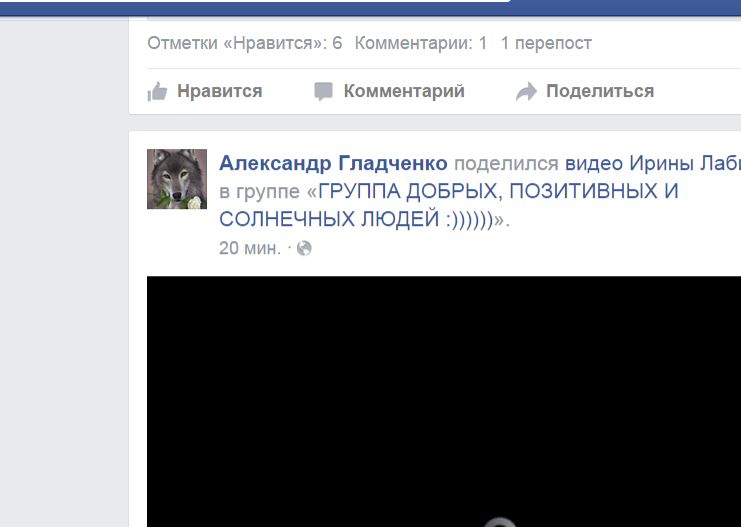The image size is (741, 527).
Task: Click the globe public privacy icon
Action: (x=304, y=248)
